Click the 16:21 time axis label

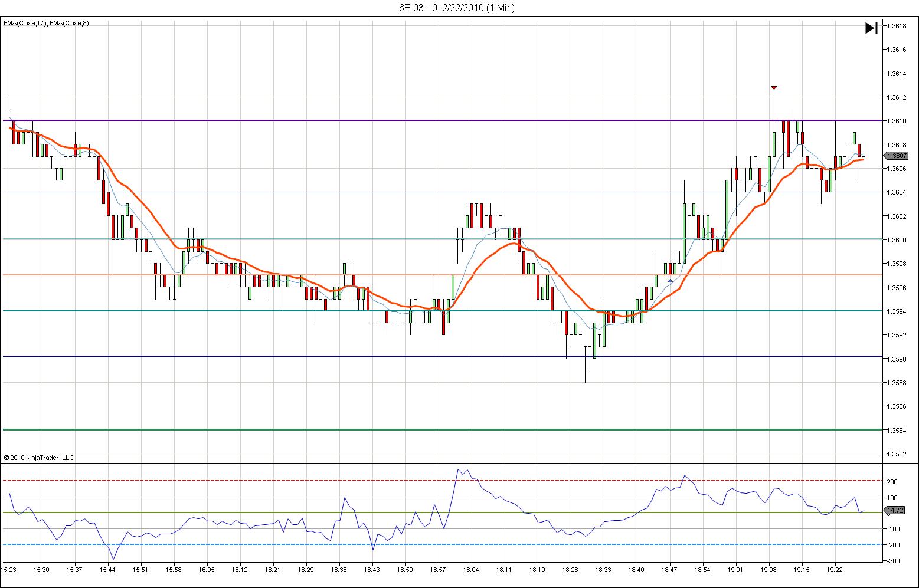(273, 570)
